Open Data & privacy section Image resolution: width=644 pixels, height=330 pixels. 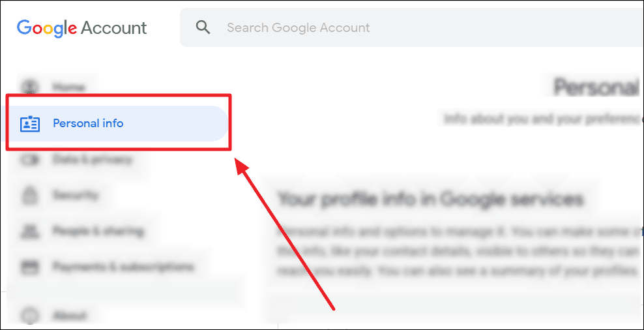click(92, 159)
